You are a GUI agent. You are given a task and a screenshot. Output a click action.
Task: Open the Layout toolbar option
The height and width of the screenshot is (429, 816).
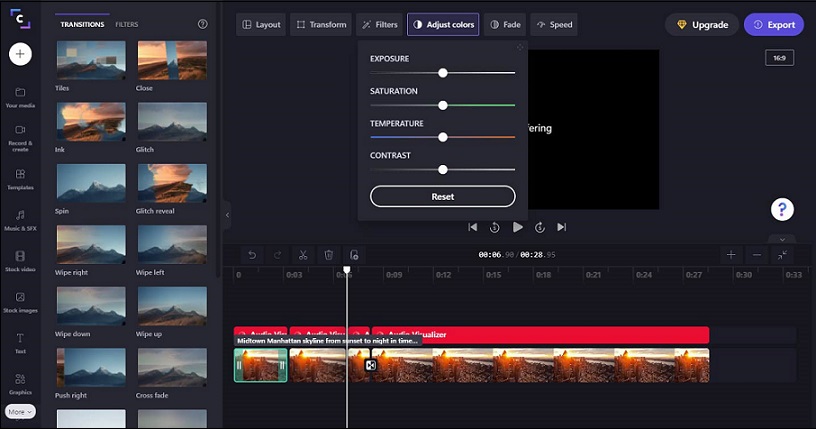point(261,24)
